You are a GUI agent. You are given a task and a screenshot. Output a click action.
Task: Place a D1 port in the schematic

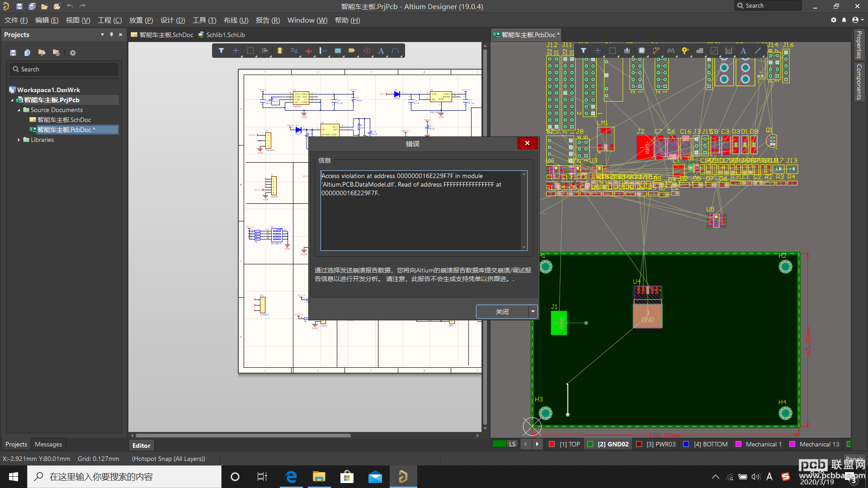pyautogui.click(x=352, y=51)
